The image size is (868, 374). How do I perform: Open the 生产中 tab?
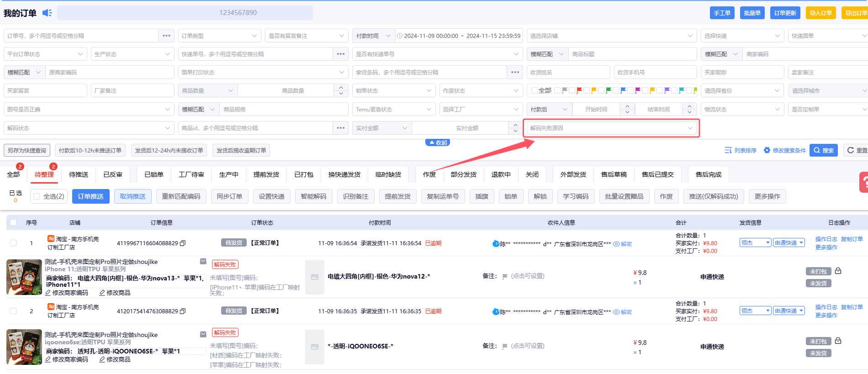click(228, 174)
